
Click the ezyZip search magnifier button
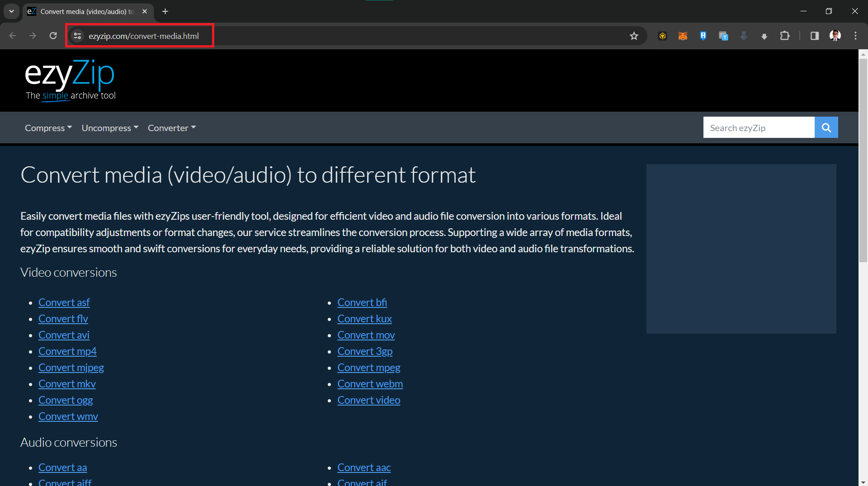826,127
